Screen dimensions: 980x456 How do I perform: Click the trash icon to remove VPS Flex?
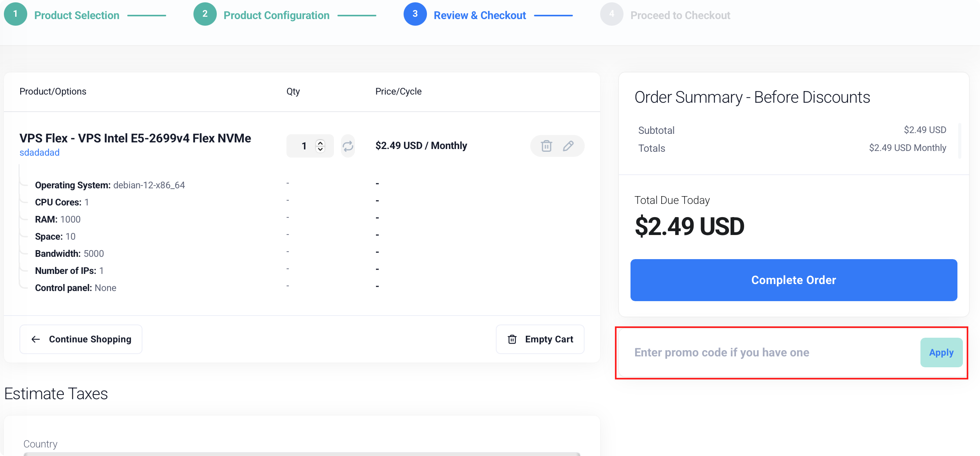click(x=546, y=146)
